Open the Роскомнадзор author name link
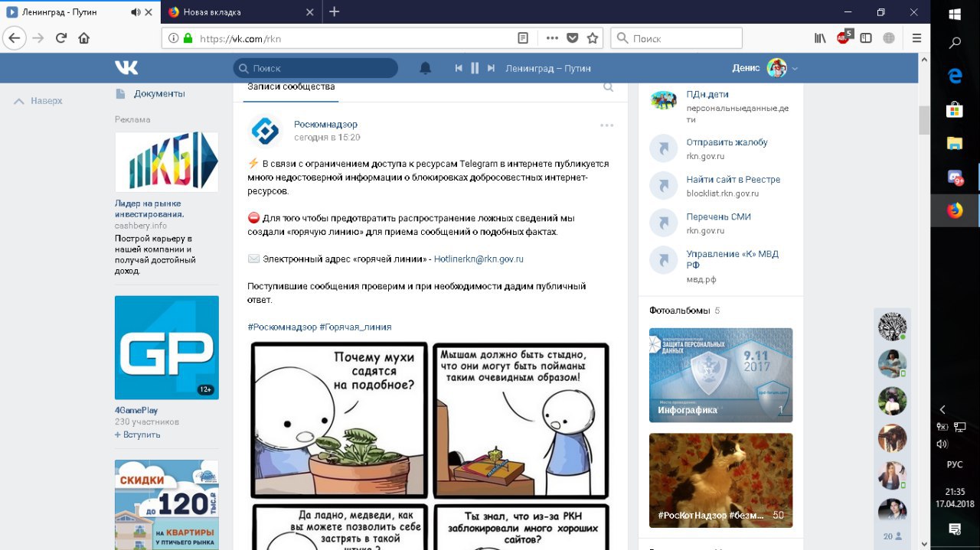980x550 pixels. click(325, 124)
